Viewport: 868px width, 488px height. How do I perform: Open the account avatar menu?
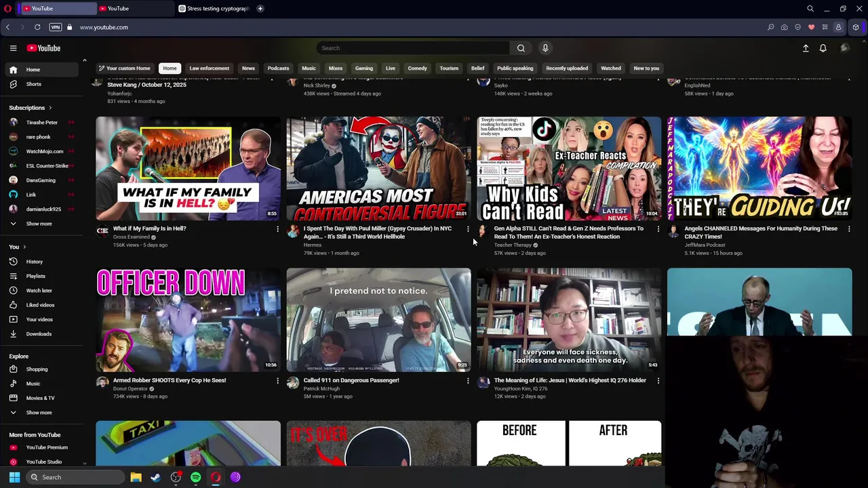[x=844, y=48]
